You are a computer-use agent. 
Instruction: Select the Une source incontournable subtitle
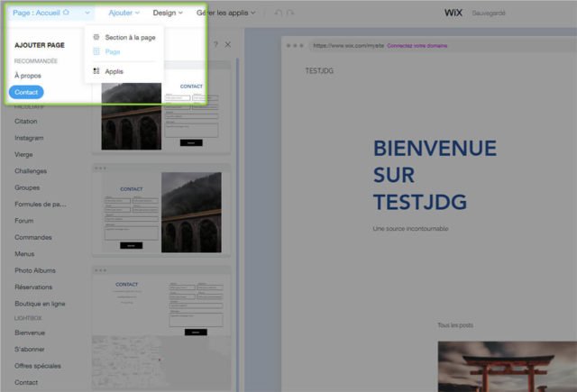(410, 228)
